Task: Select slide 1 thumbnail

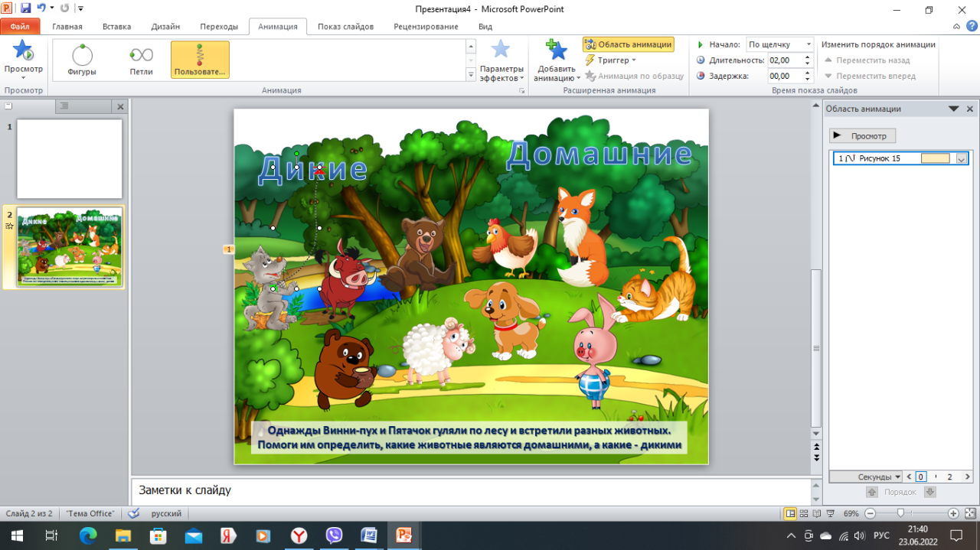Action: point(70,158)
